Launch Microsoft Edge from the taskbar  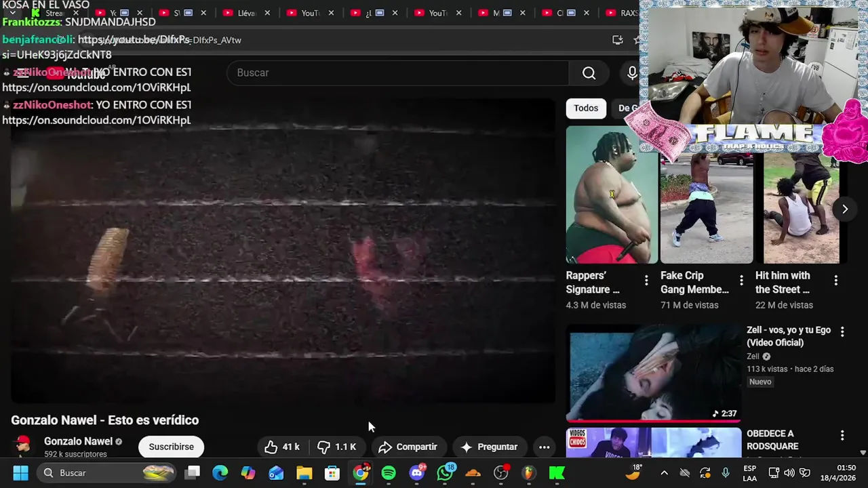coord(220,472)
